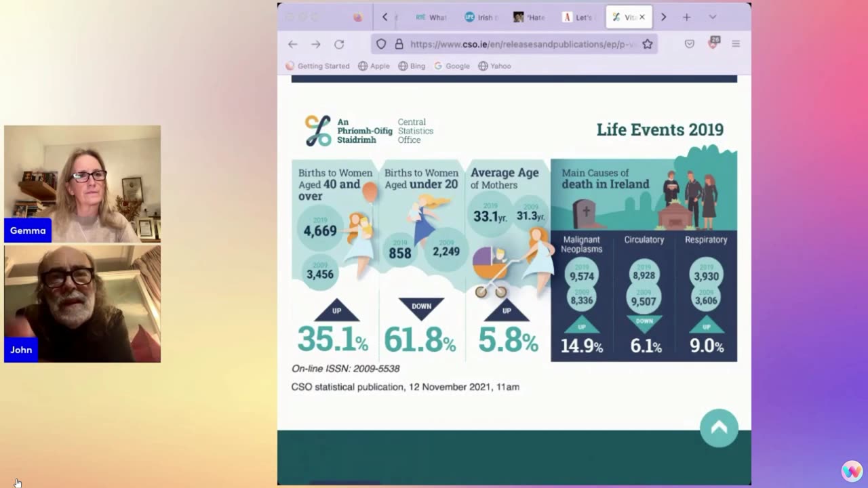868x488 pixels.
Task: Click the 9.0% Respiratory figure
Action: (707, 346)
